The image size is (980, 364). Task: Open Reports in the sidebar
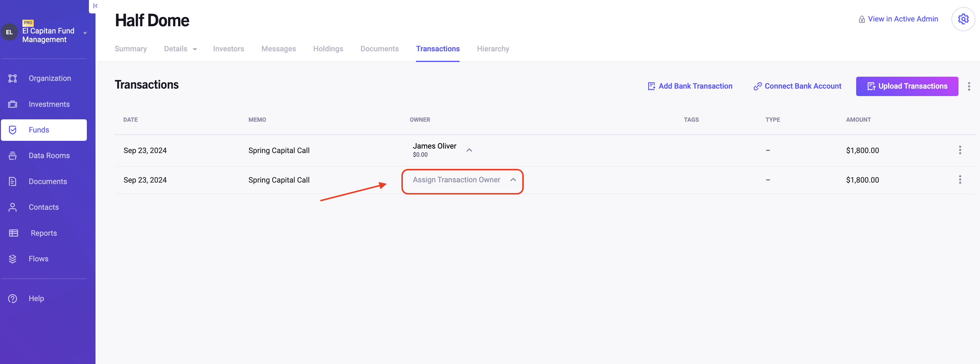click(x=44, y=233)
